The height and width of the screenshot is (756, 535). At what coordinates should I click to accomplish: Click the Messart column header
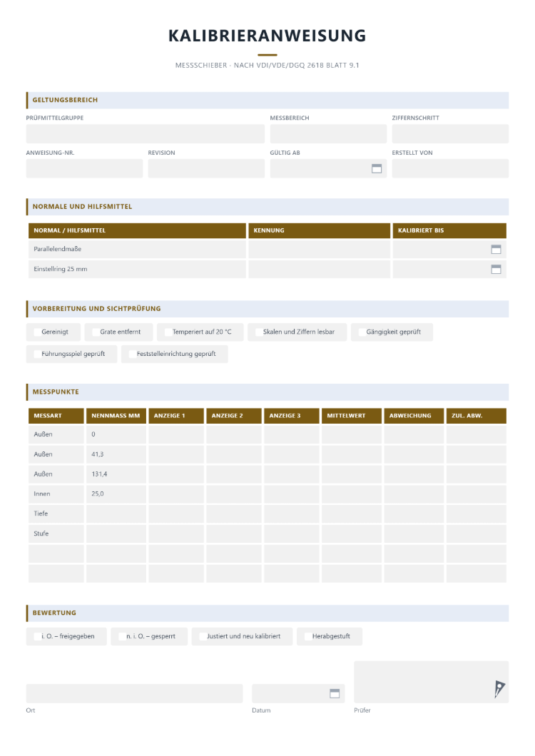(x=56, y=416)
